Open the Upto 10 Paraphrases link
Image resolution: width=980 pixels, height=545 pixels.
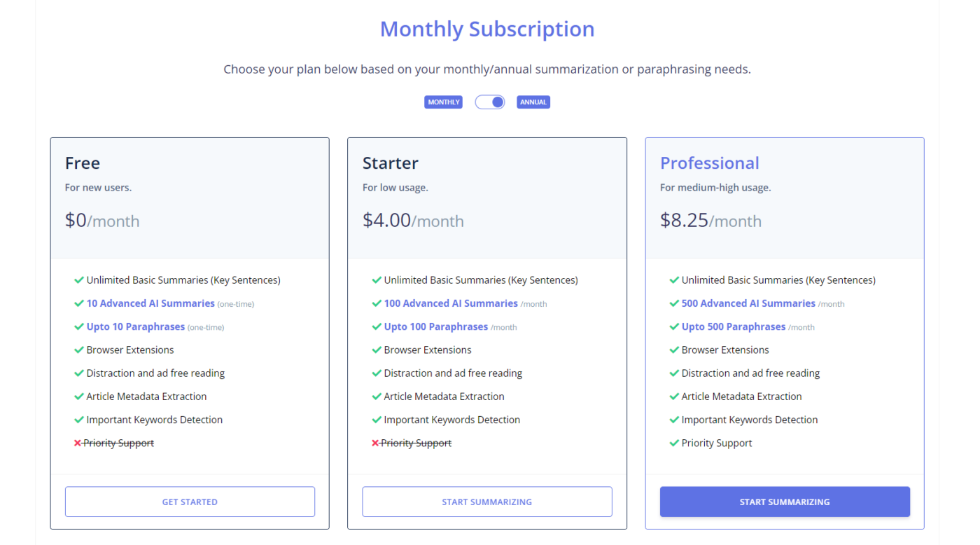136,327
